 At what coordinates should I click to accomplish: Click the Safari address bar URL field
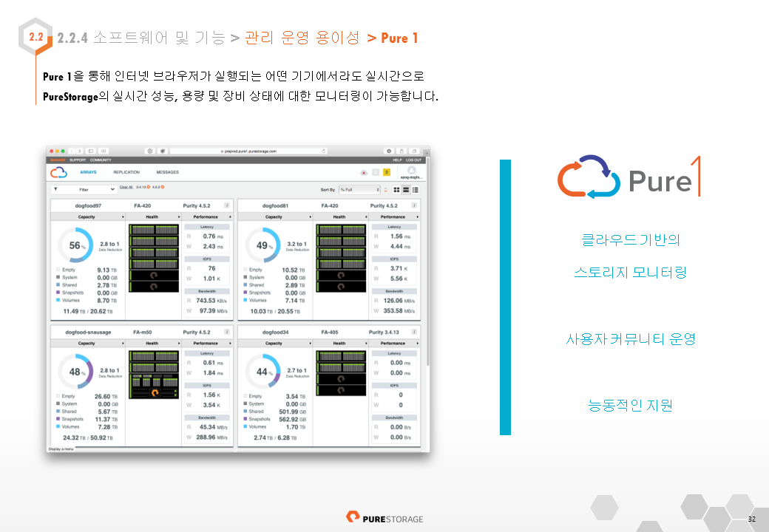249,151
